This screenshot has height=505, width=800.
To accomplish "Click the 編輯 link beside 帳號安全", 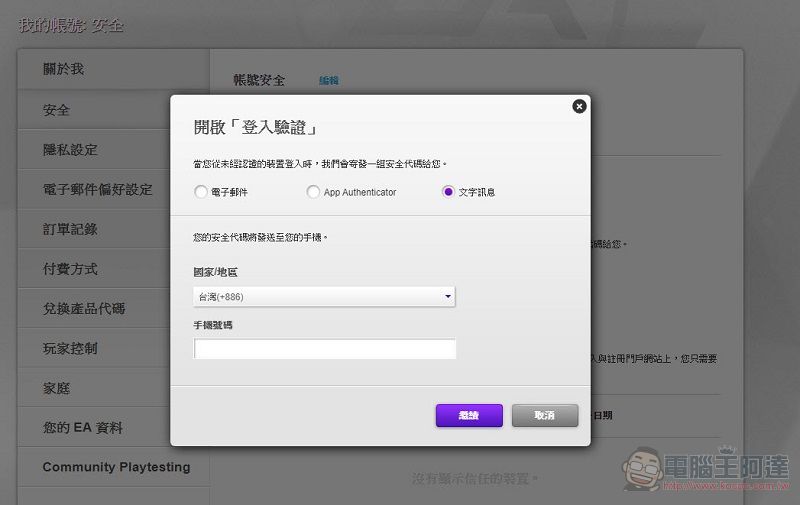I will (329, 81).
